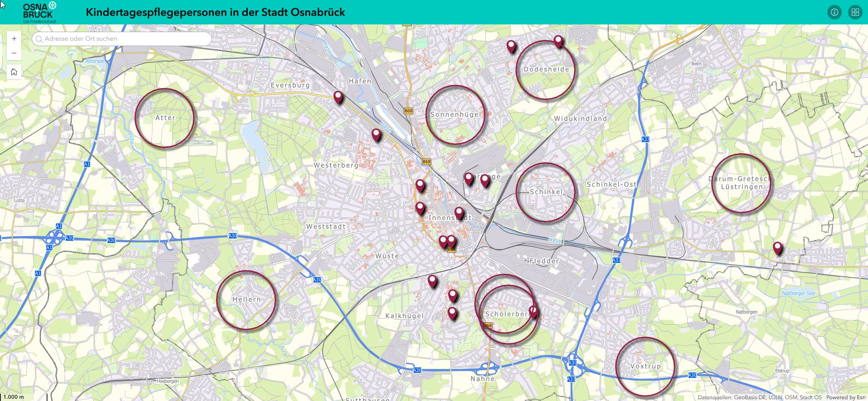
Task: Click the magnifier icon in search box
Action: tap(39, 39)
